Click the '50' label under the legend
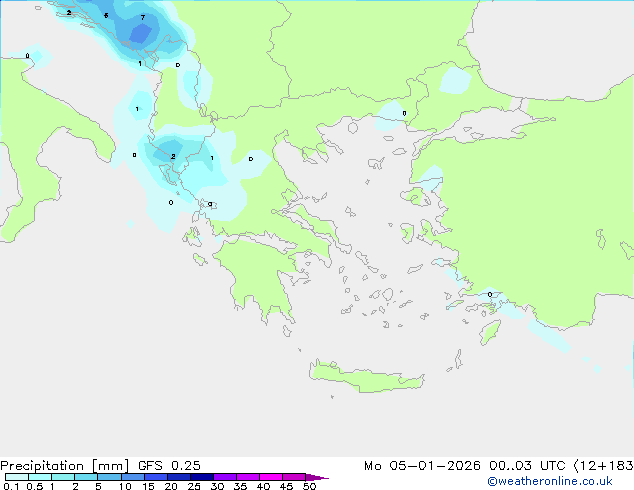The height and width of the screenshot is (490, 634). (309, 486)
